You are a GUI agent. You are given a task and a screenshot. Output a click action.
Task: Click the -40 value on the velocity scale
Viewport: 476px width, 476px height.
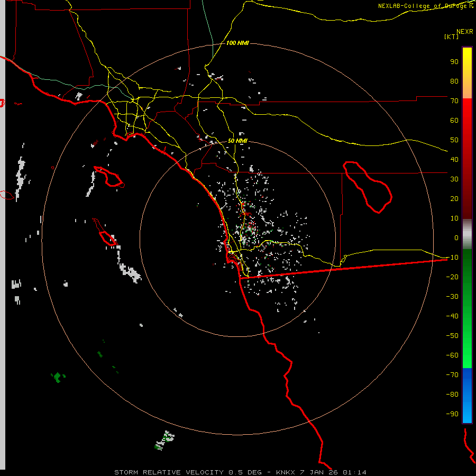point(452,316)
